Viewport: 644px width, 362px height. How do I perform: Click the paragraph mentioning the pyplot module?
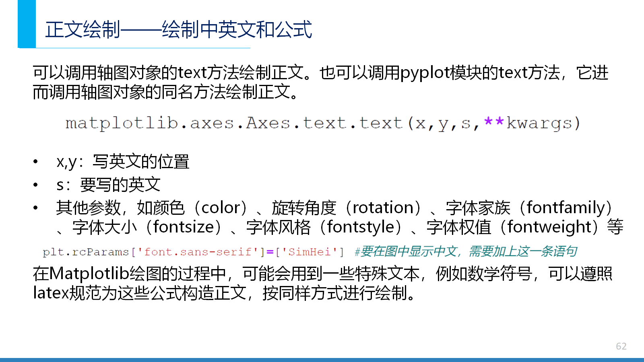(320, 82)
